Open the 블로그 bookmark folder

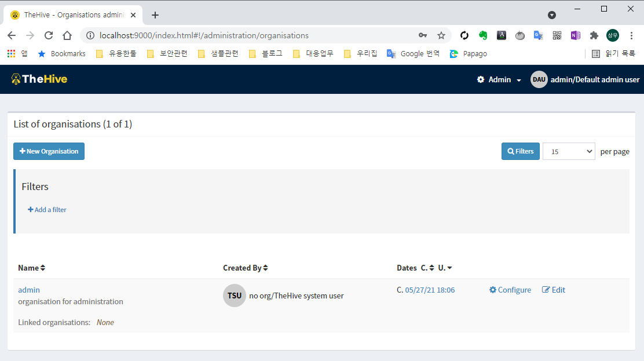tap(266, 54)
